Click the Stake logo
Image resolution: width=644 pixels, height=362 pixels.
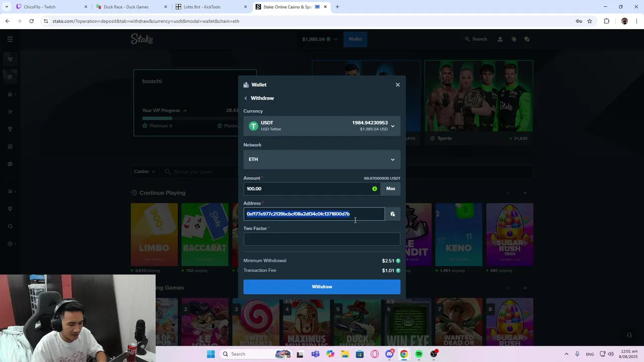pyautogui.click(x=142, y=39)
